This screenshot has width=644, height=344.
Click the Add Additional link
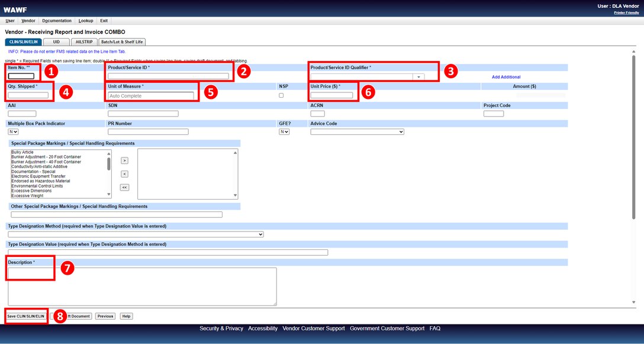pyautogui.click(x=506, y=77)
